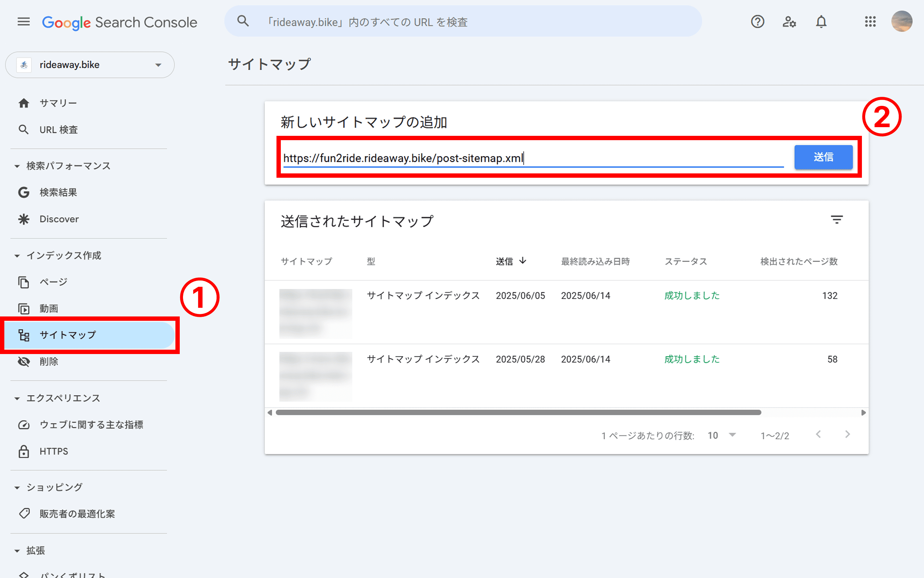The width and height of the screenshot is (924, 578).
Task: Click 成功しました status in the 132-page row
Action: click(692, 296)
